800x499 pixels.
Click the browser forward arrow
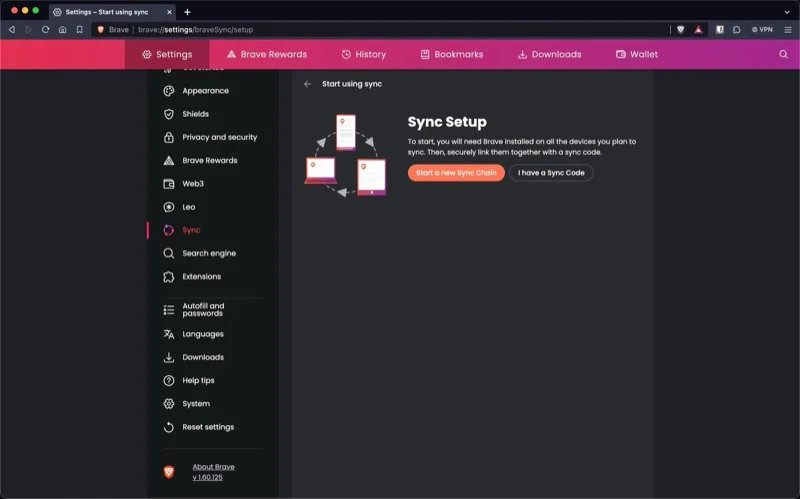click(x=29, y=30)
